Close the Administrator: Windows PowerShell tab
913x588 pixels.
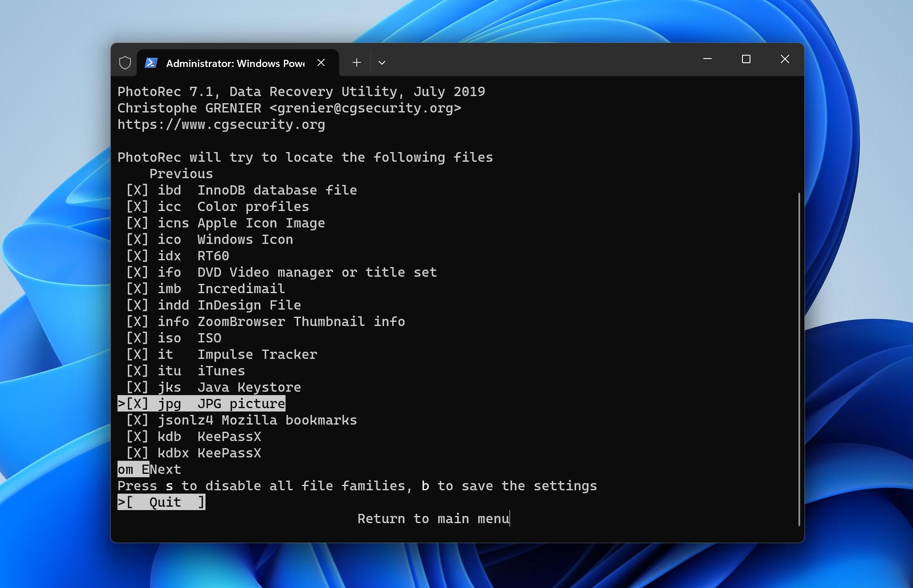coord(321,62)
